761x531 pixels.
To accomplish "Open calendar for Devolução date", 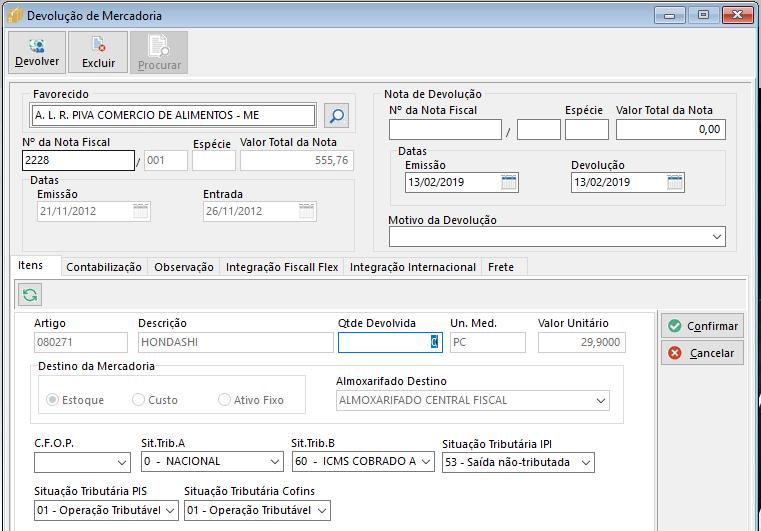I will point(675,182).
